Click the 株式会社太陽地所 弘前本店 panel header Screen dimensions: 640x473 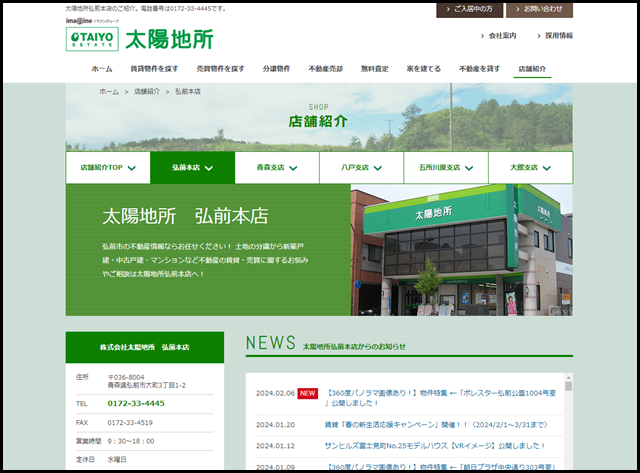coord(145,347)
